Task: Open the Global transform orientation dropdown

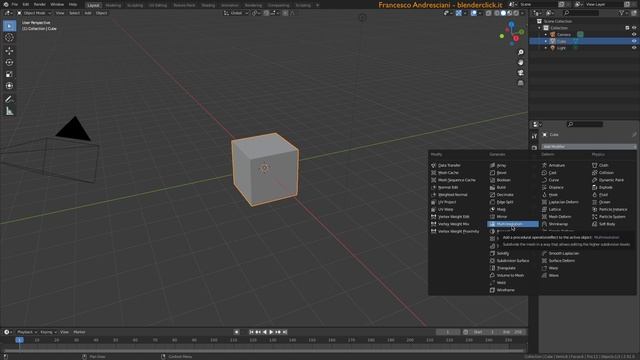Action: [236, 13]
